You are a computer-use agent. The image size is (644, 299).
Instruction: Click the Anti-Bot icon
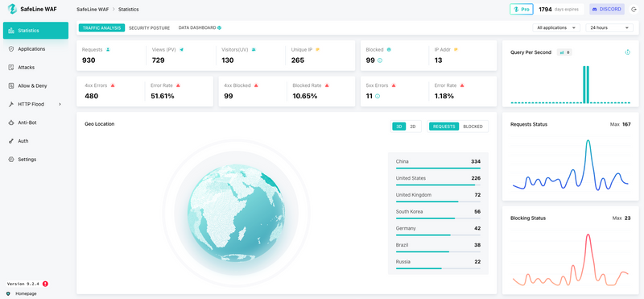[11, 123]
